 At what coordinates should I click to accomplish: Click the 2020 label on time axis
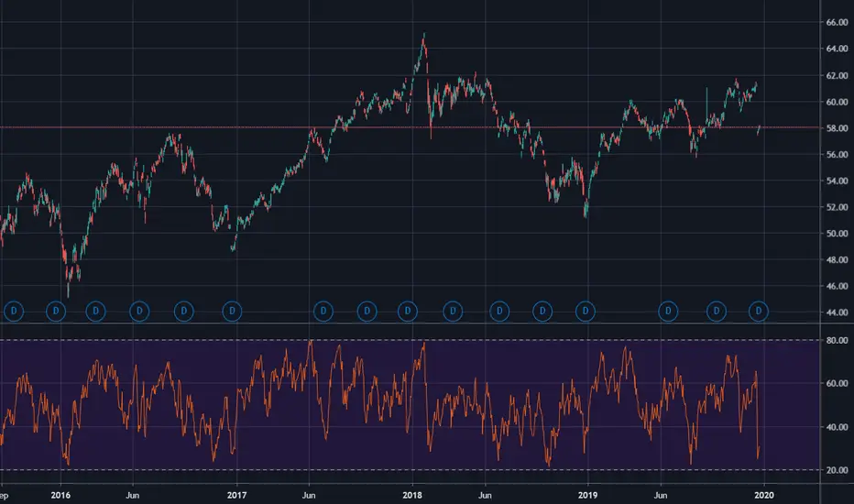(763, 495)
